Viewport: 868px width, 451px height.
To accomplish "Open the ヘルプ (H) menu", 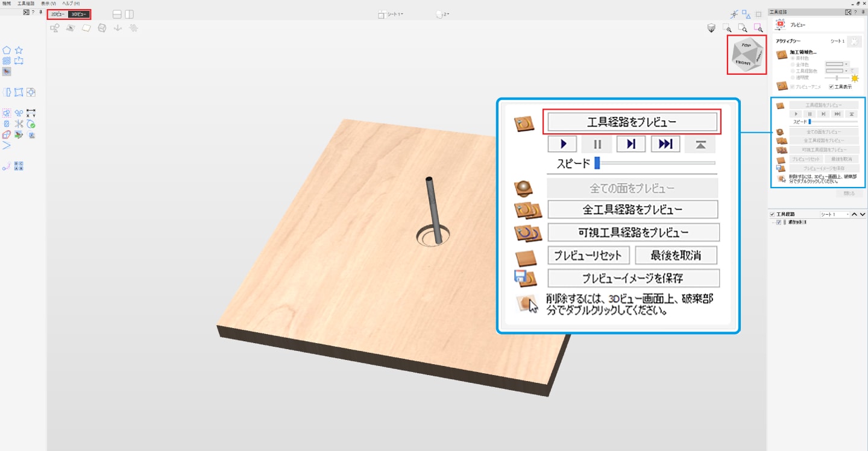I will click(x=71, y=4).
